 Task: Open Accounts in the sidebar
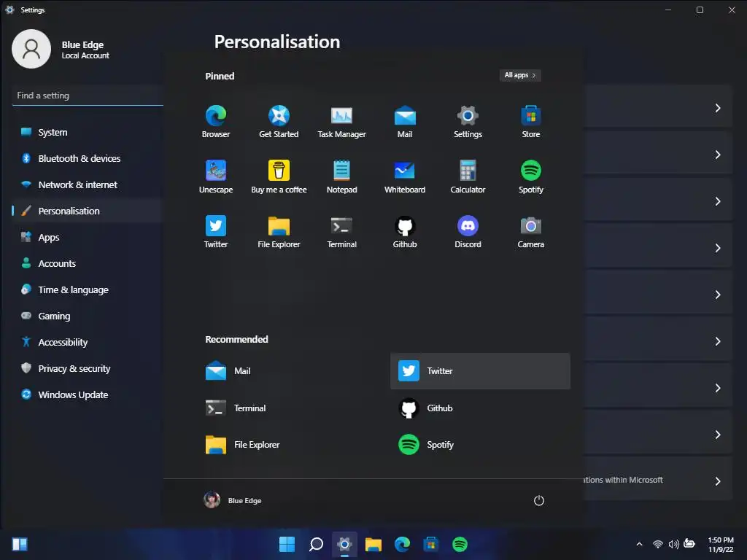(88, 263)
